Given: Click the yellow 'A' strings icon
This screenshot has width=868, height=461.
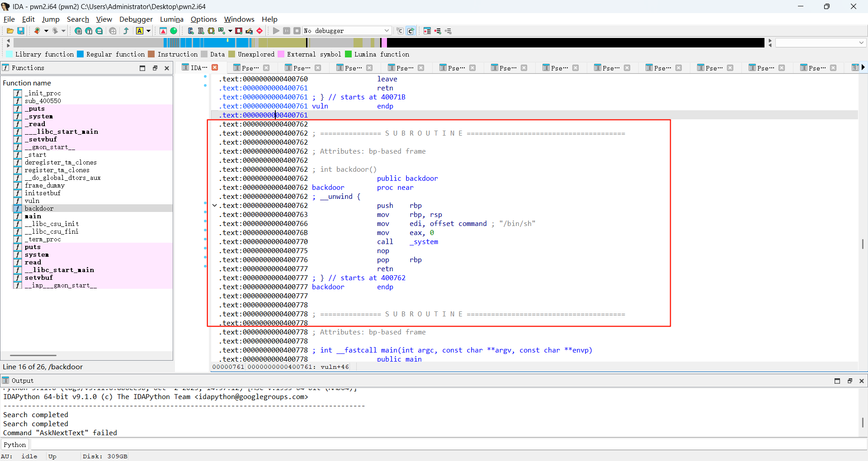Looking at the screenshot, I should tap(140, 31).
